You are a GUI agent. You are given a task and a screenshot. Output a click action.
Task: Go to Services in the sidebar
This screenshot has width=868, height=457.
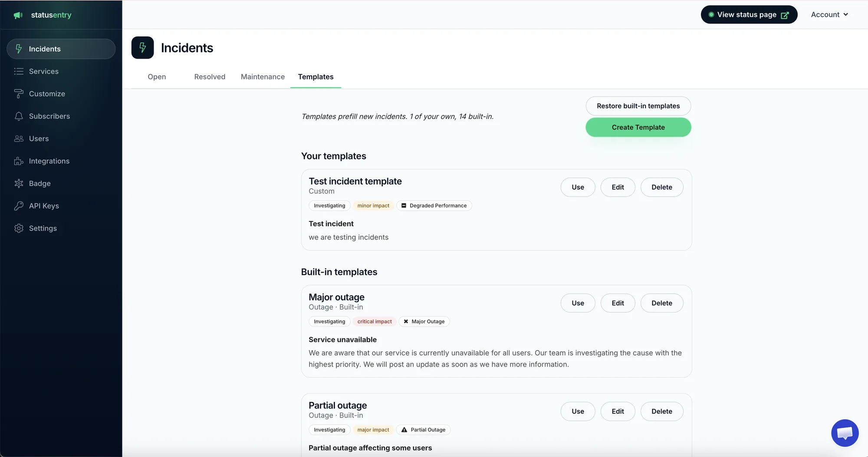[61, 71]
